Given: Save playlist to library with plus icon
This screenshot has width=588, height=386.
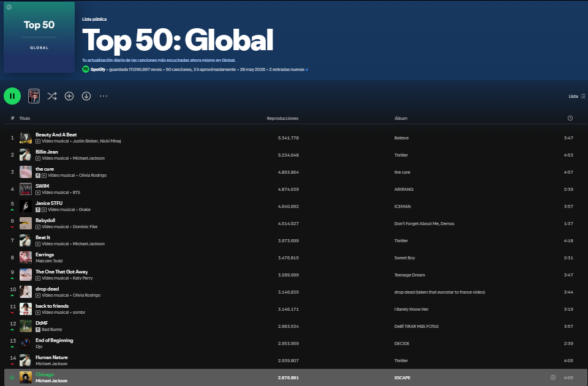Looking at the screenshot, I should [x=69, y=96].
